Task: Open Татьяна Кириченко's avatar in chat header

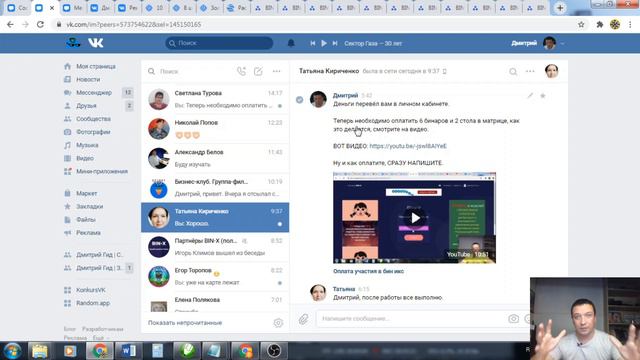Action: point(551,71)
